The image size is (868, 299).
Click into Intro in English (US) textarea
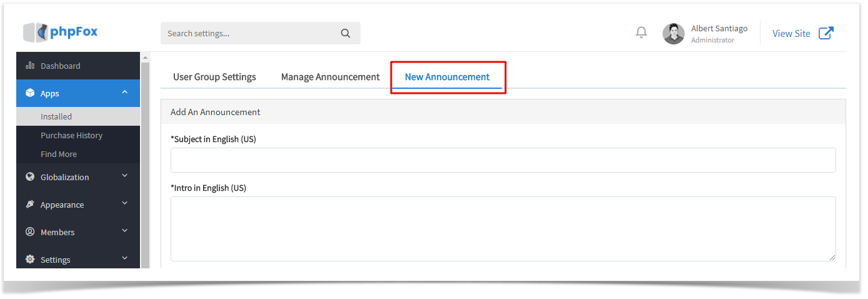point(503,229)
